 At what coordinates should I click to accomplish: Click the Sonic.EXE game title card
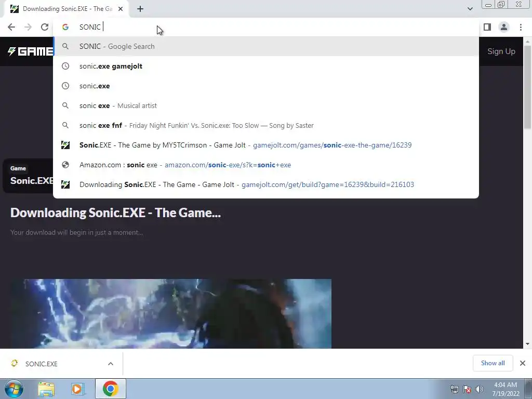point(29,176)
